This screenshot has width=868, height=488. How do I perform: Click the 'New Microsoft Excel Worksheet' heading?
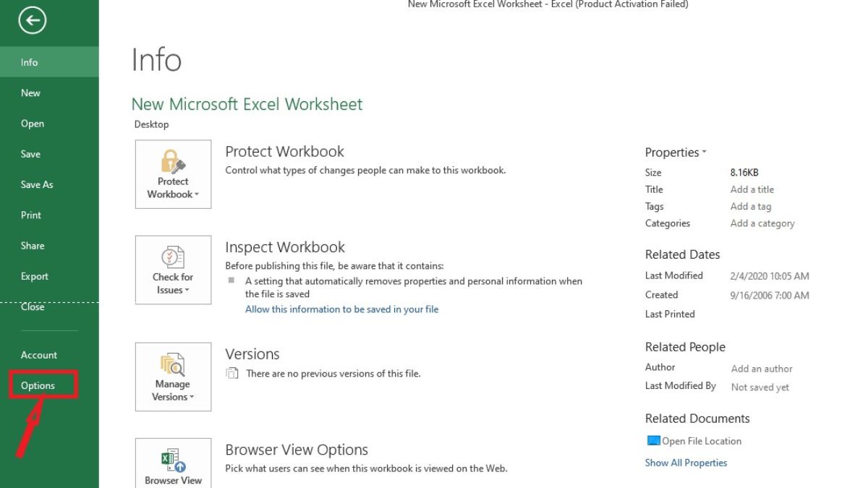(247, 104)
